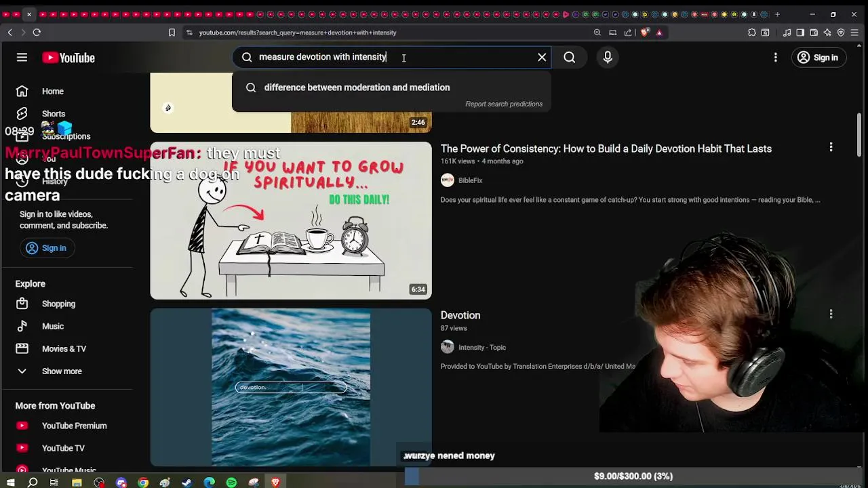Go back with browser back arrow
The image size is (868, 488).
tap(9, 33)
